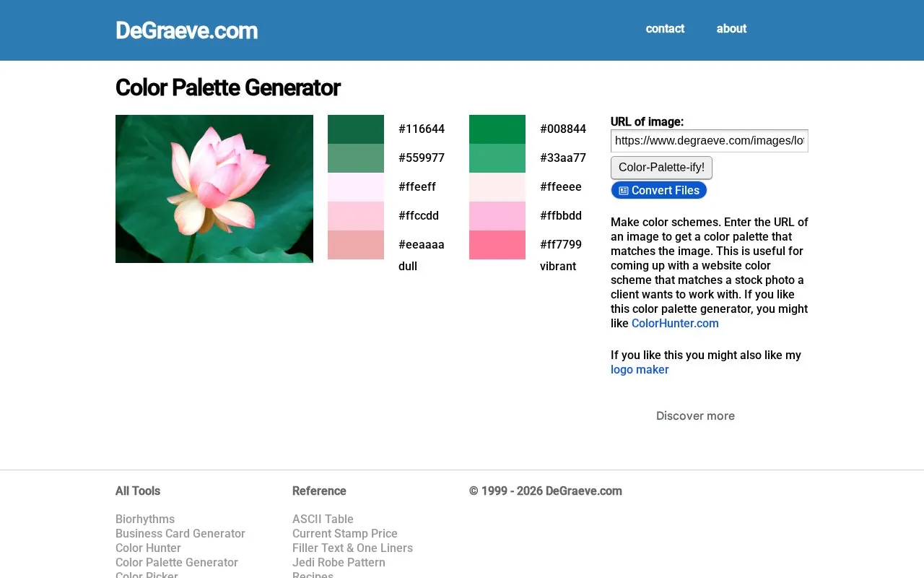Select the vibrant #008844 green swatch
The width and height of the screenshot is (924, 578).
click(x=497, y=129)
